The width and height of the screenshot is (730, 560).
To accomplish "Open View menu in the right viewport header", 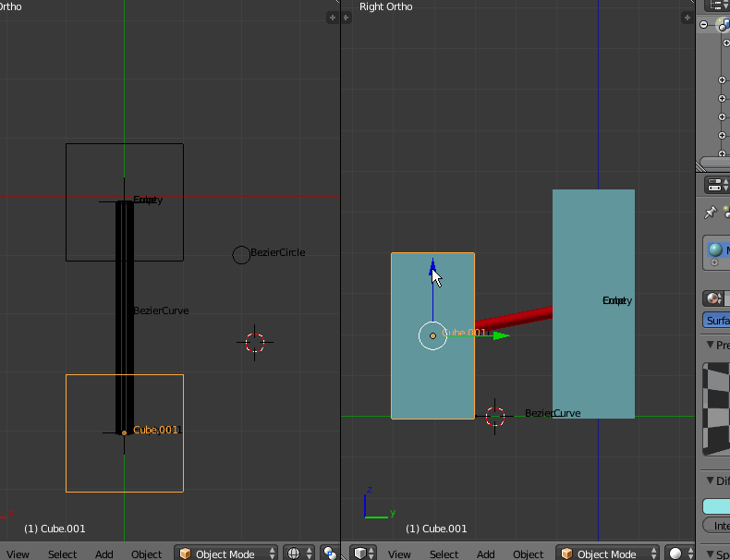I will pyautogui.click(x=399, y=554).
